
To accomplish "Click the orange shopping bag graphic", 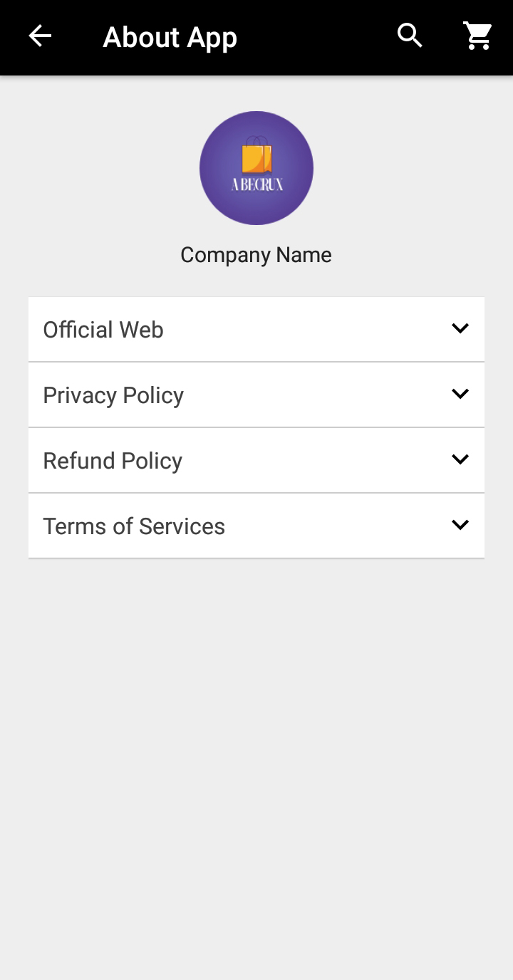I will [x=256, y=157].
